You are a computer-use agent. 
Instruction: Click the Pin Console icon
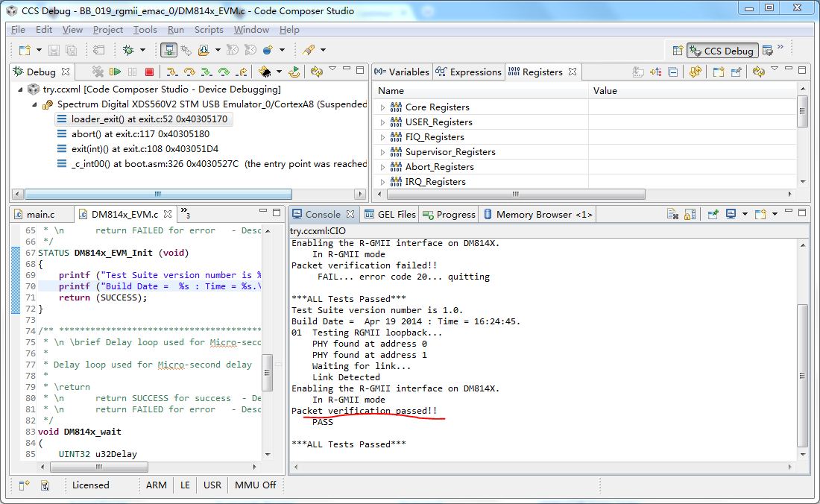pos(713,214)
